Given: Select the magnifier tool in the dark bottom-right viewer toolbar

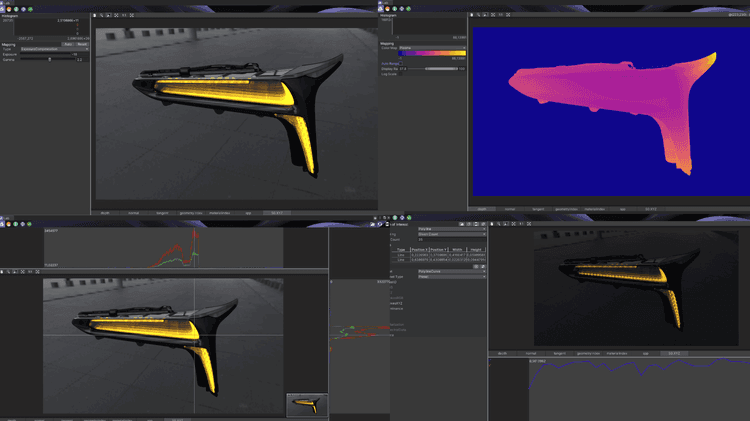Looking at the screenshot, I should pyautogui.click(x=499, y=224).
